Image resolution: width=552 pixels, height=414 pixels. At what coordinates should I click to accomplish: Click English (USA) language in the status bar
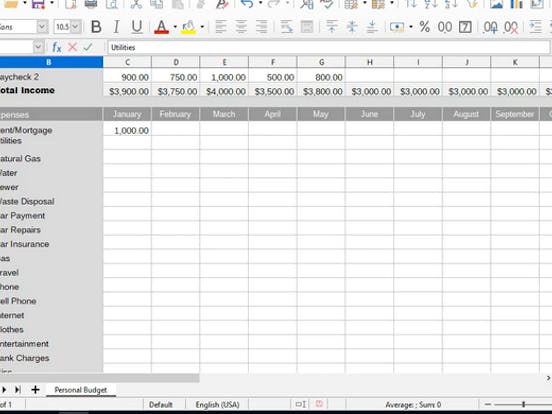pos(217,404)
